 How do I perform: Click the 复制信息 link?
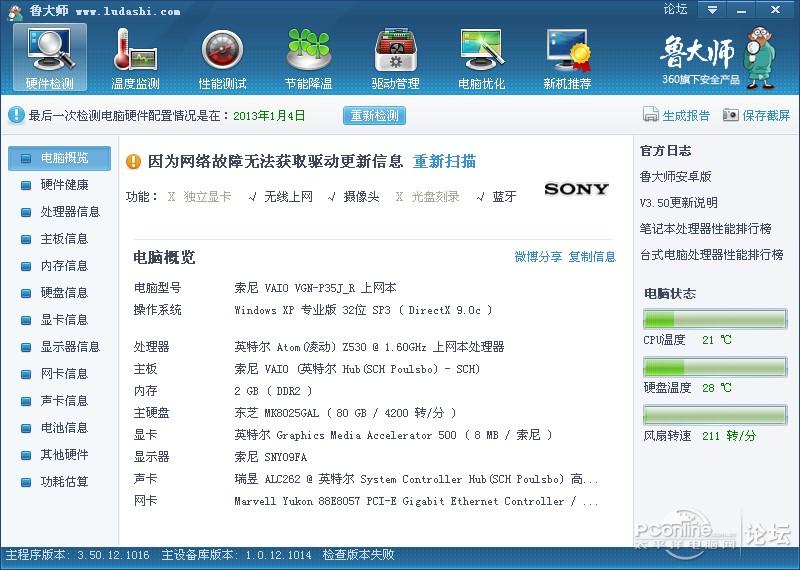592,257
